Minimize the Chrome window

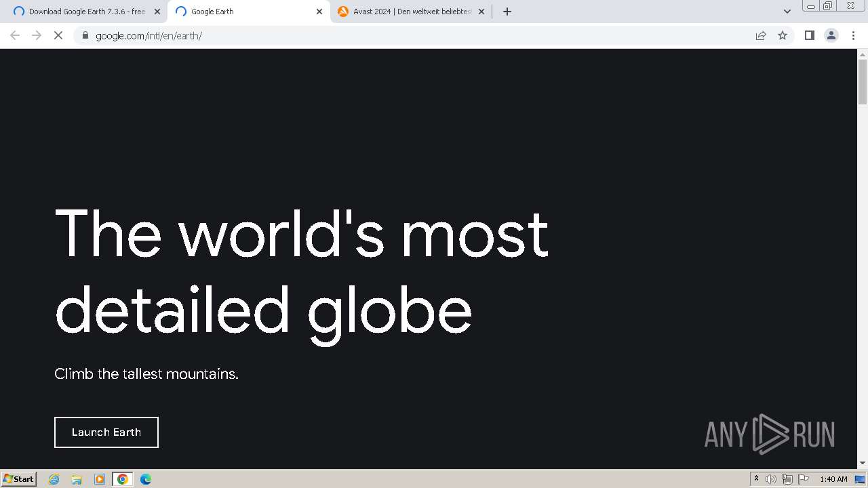coord(810,6)
